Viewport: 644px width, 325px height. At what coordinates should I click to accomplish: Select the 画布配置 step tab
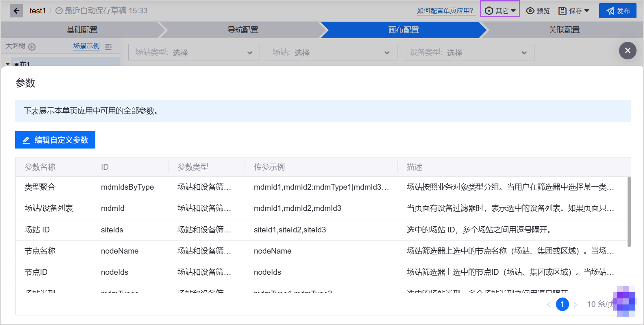point(404,30)
